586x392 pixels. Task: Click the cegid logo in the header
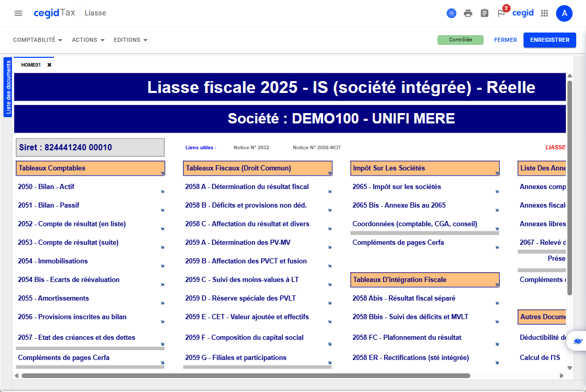(x=522, y=13)
